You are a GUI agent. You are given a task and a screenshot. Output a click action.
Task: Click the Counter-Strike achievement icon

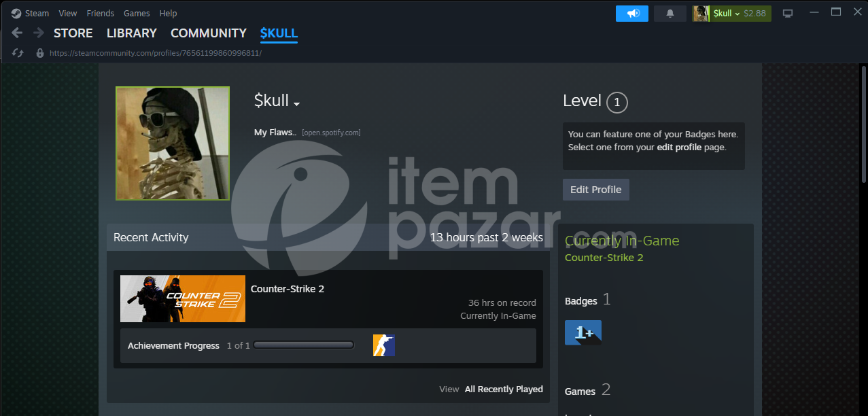(384, 345)
